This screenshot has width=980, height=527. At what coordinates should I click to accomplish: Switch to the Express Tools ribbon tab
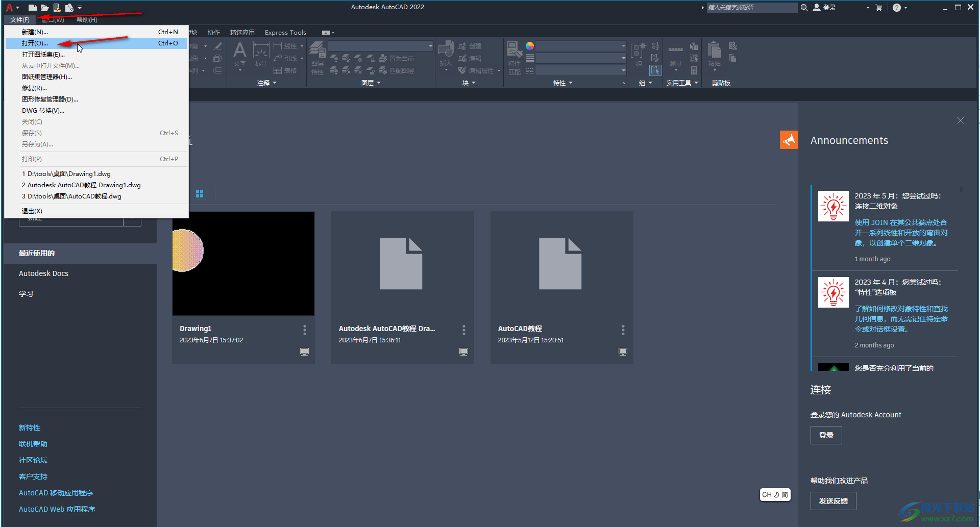(x=285, y=33)
